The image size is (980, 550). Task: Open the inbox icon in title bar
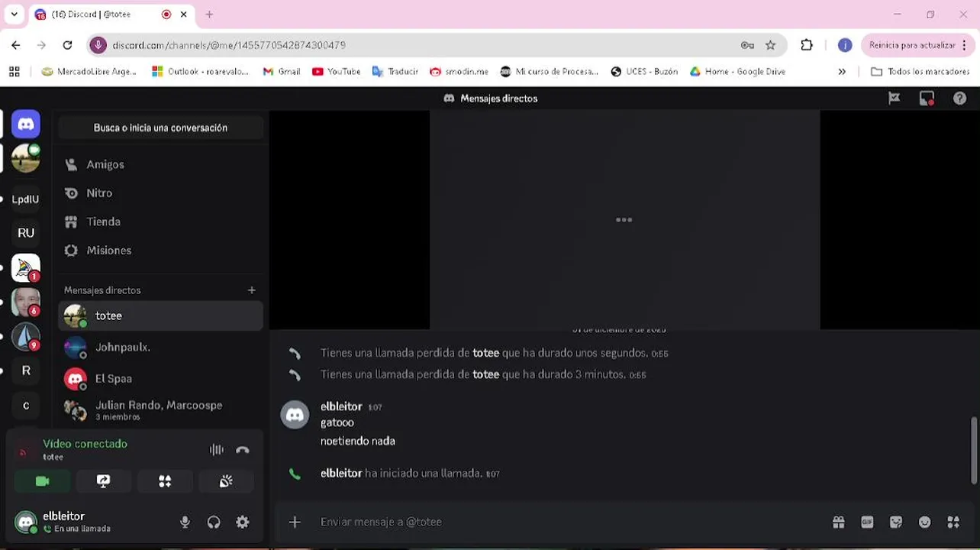(927, 98)
